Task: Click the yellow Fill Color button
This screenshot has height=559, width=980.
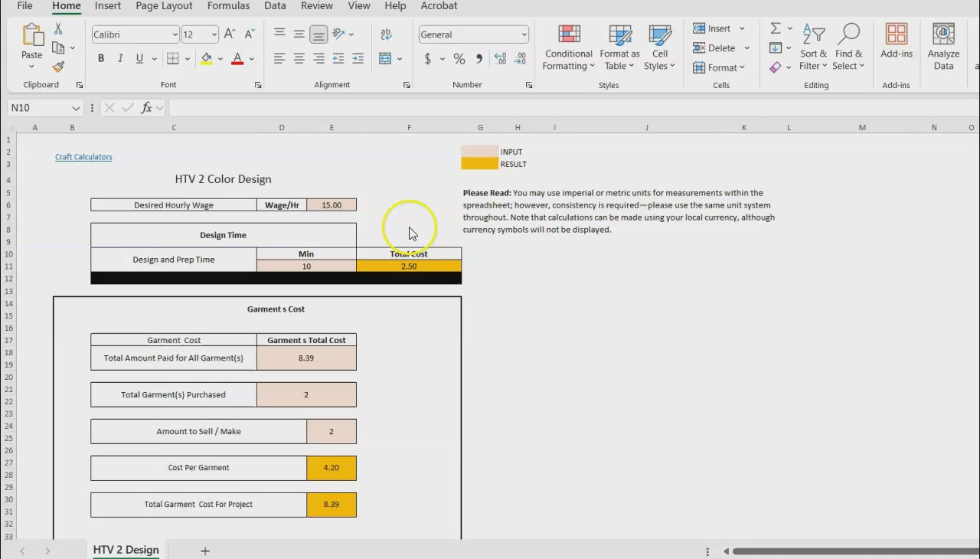Action: [x=206, y=59]
